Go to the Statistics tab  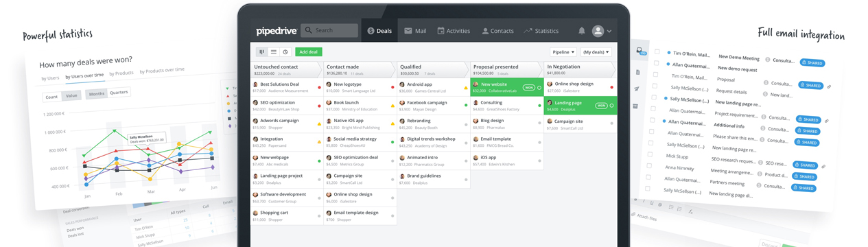coord(541,31)
